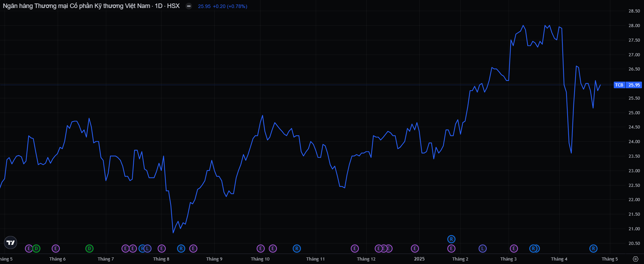Click the L marker between Tháng 2 and Tháng 3
The image size is (644, 264).
point(482,248)
